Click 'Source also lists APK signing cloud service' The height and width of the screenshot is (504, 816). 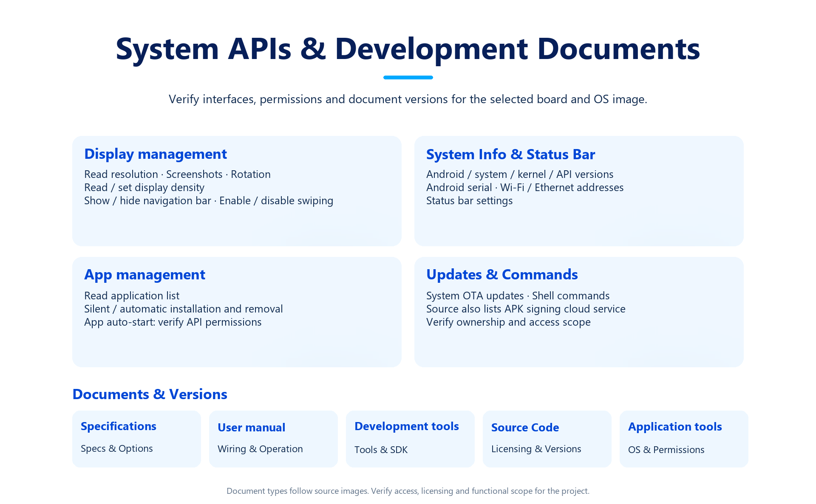click(x=526, y=309)
